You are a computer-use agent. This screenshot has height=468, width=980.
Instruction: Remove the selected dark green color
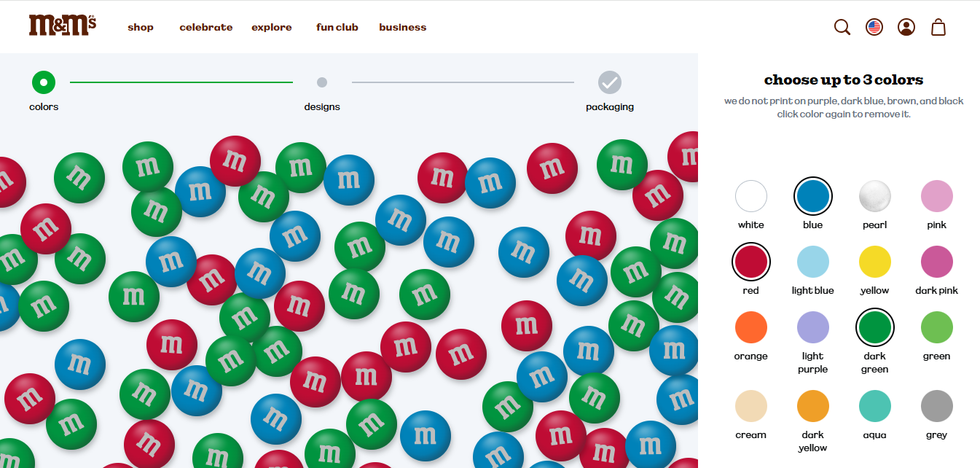pyautogui.click(x=874, y=327)
